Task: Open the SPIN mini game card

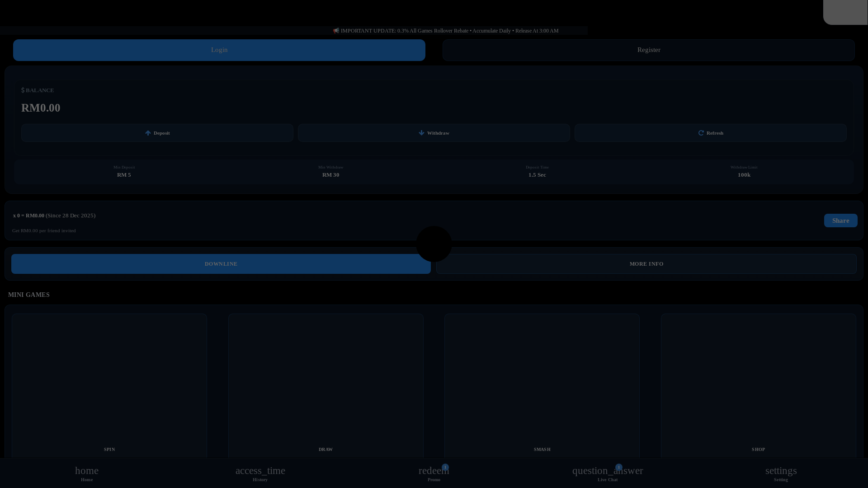Action: 109,386
